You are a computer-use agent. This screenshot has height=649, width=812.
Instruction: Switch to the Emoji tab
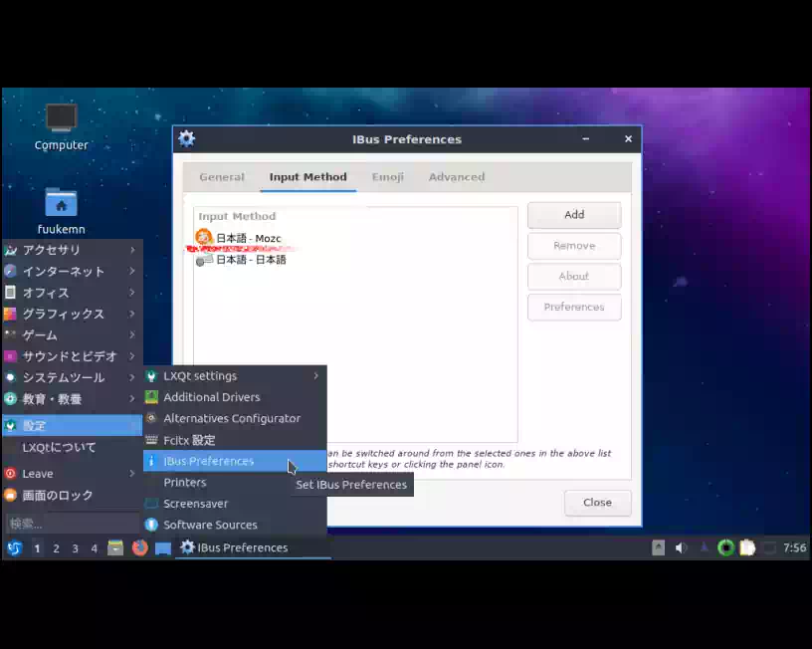[x=387, y=177]
